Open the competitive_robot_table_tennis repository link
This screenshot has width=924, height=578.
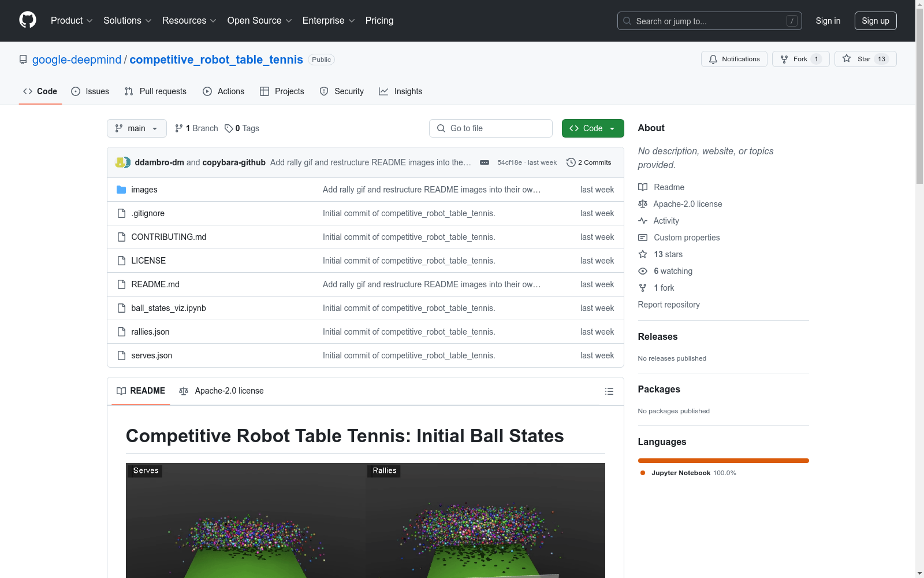[x=217, y=60]
